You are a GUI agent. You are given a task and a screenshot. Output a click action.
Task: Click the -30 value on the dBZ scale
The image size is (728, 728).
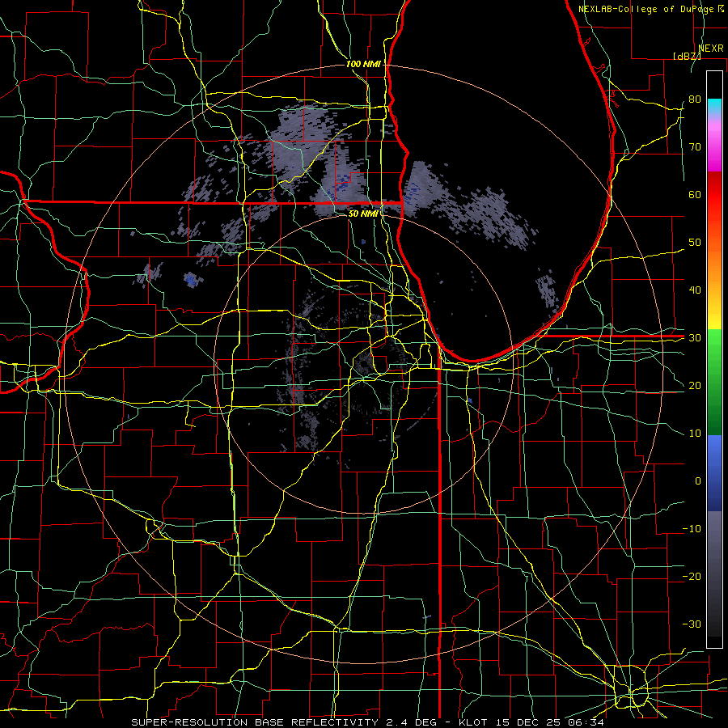692,624
